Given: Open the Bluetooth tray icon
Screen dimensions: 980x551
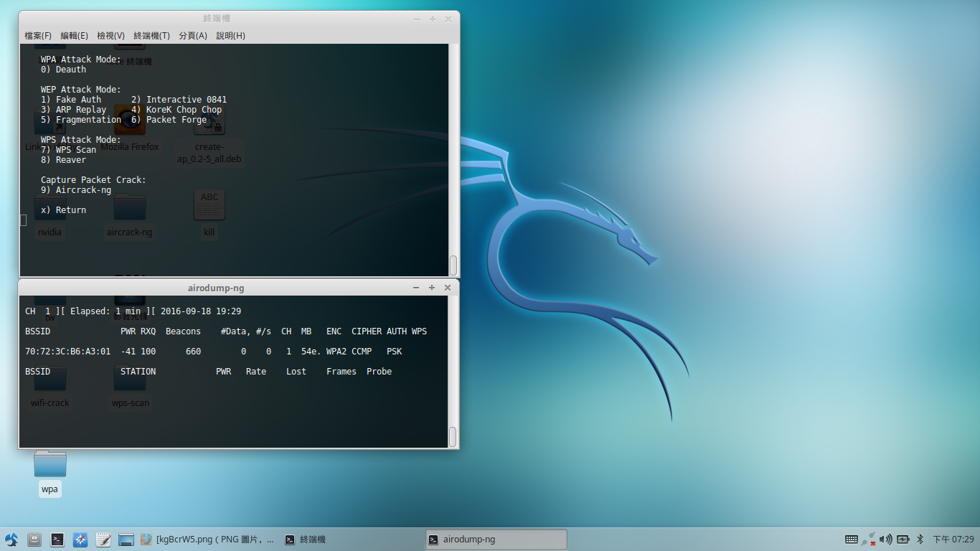Looking at the screenshot, I should tap(920, 540).
